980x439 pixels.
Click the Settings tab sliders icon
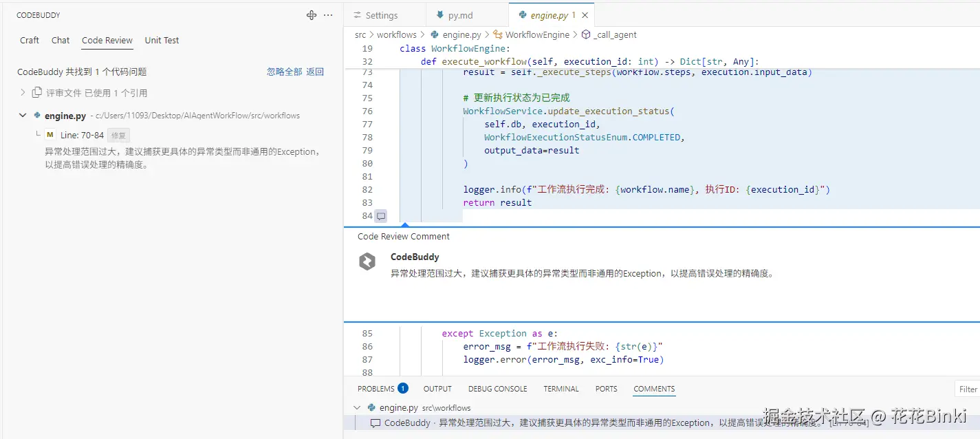(357, 15)
